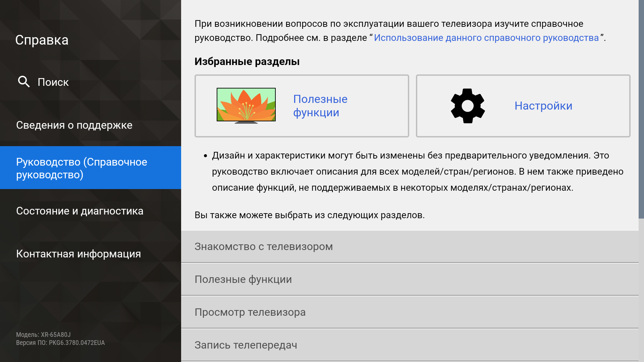This screenshot has width=644, height=362.
Task: Follow the Использование данного справочного руководства link
Action: pos(486,38)
